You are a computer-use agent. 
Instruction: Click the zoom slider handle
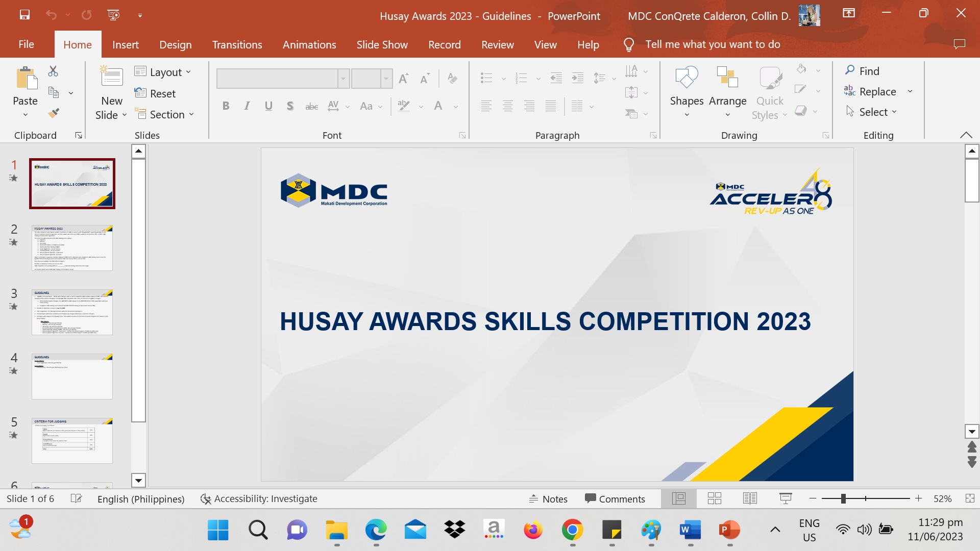click(x=843, y=498)
